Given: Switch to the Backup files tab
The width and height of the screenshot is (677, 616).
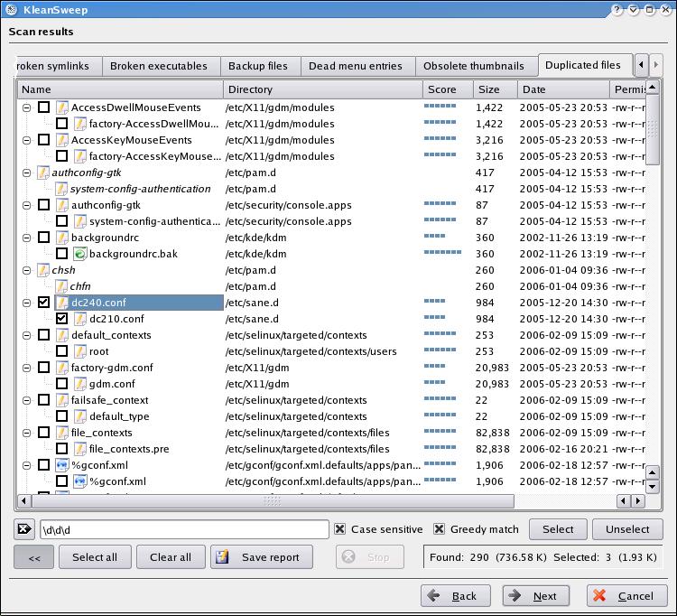Looking at the screenshot, I should pyautogui.click(x=260, y=66).
